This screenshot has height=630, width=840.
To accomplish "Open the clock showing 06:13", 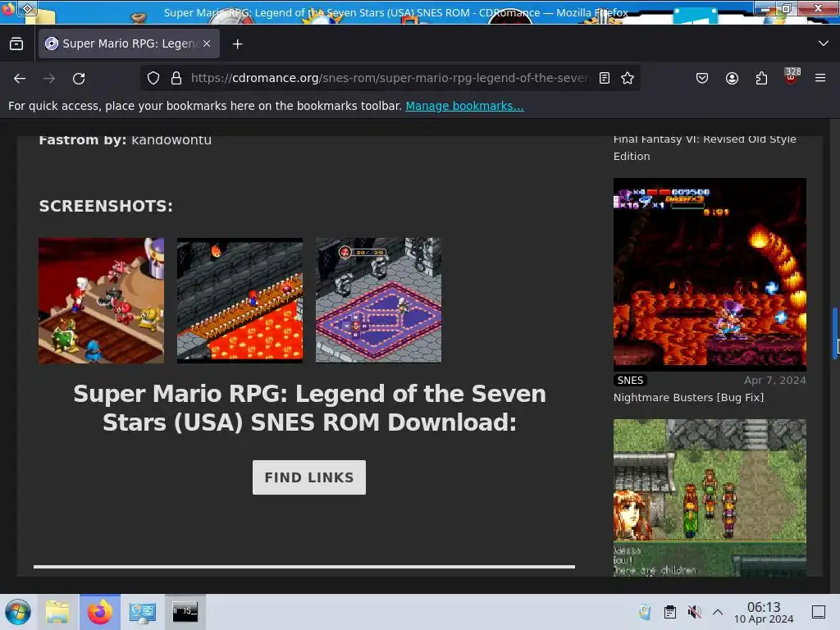I will click(764, 612).
